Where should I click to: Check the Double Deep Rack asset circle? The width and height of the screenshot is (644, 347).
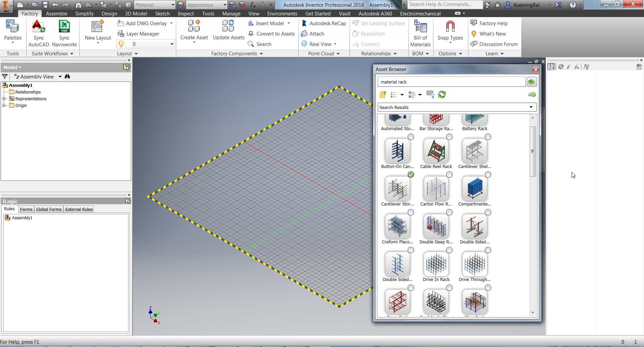pyautogui.click(x=449, y=212)
